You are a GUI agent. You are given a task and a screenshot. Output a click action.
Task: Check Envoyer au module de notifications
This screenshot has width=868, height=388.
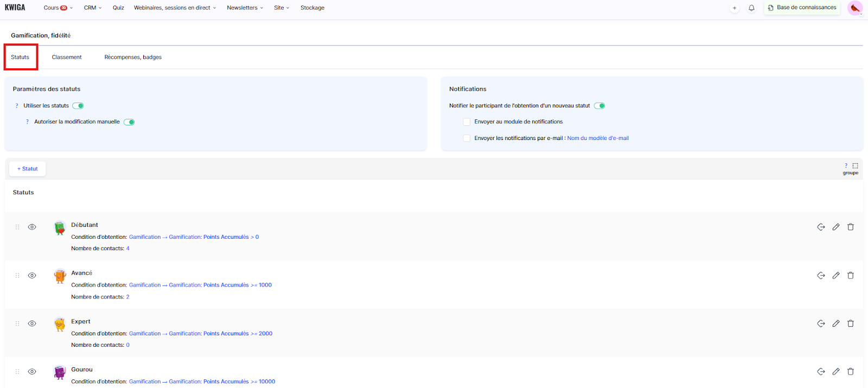click(x=467, y=122)
